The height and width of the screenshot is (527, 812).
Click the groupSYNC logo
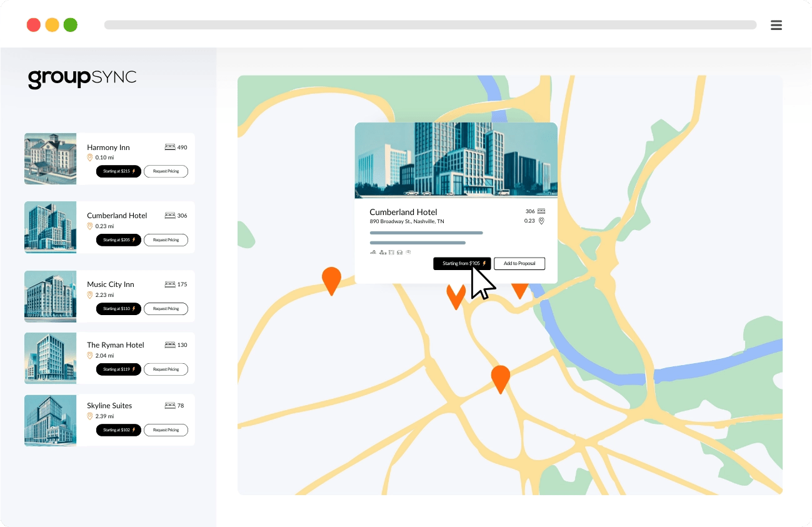coord(82,78)
